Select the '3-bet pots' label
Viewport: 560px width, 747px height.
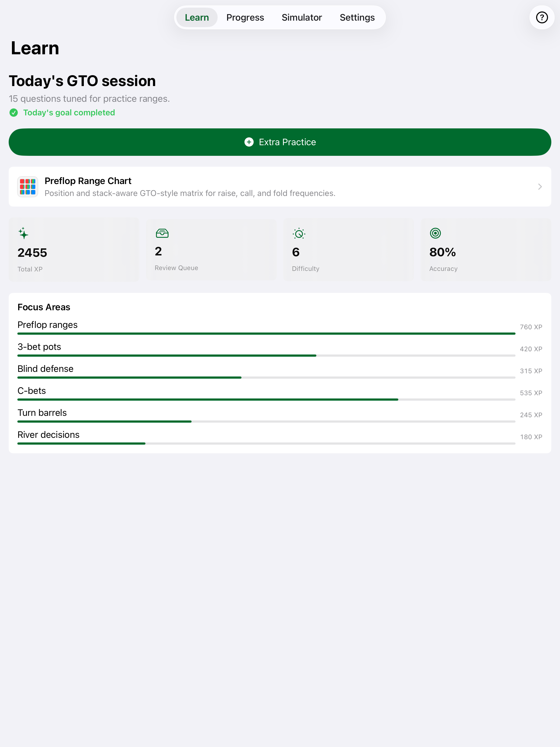tap(39, 347)
